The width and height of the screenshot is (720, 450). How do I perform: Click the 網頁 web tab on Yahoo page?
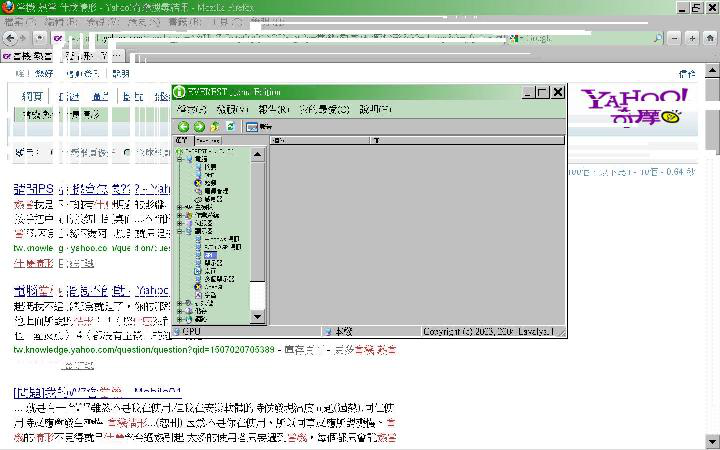32,96
